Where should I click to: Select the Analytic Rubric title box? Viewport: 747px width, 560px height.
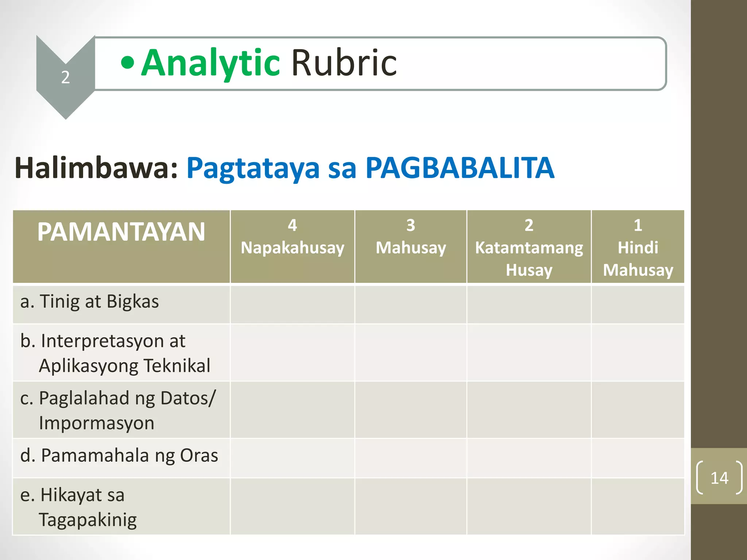[380, 63]
